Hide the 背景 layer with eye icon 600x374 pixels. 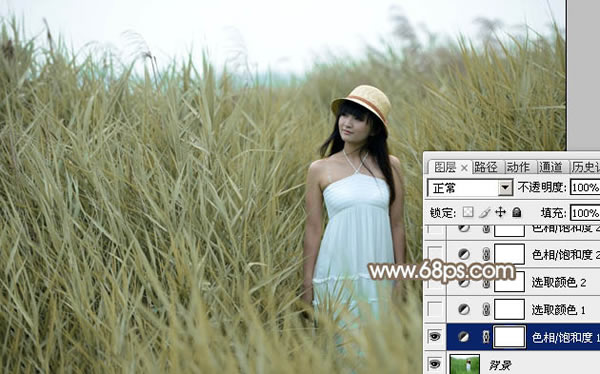click(435, 364)
